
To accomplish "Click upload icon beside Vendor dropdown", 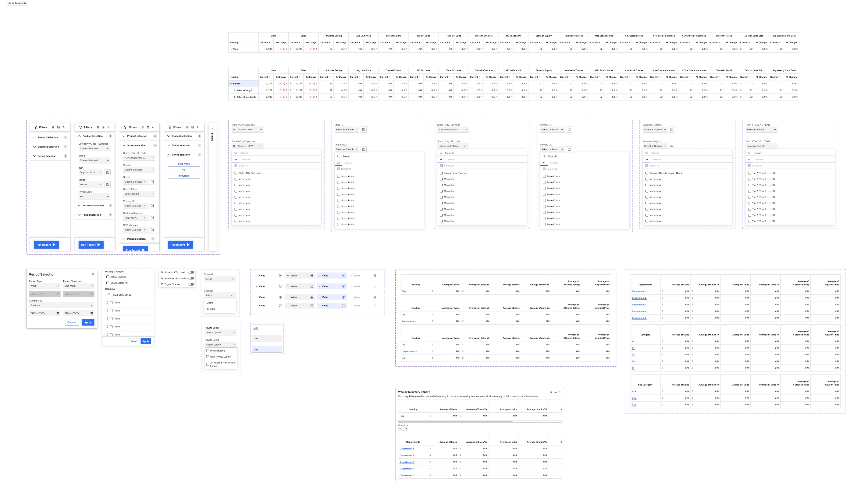I will [107, 184].
